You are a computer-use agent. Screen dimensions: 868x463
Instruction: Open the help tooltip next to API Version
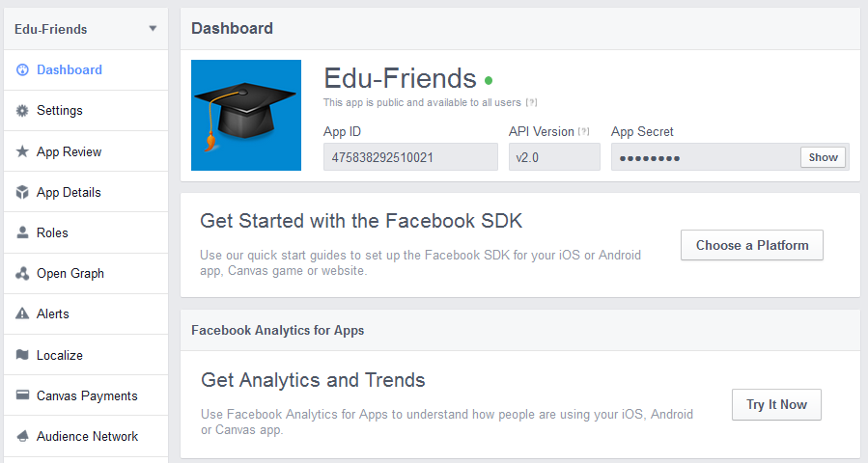point(583,131)
